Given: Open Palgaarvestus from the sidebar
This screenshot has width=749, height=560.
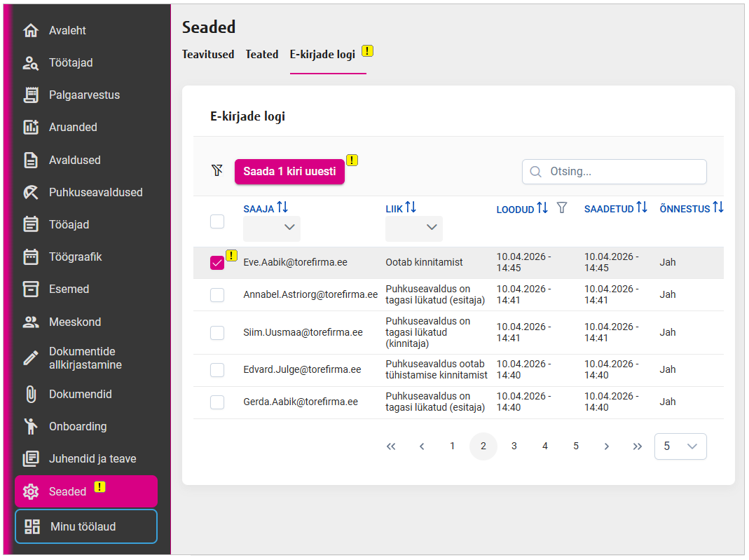Looking at the screenshot, I should 84,95.
